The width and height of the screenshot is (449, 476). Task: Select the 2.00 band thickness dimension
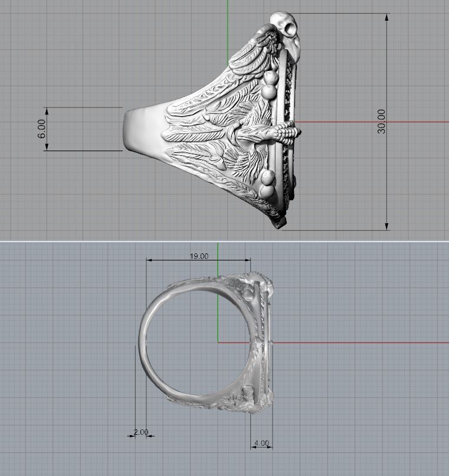tap(141, 432)
